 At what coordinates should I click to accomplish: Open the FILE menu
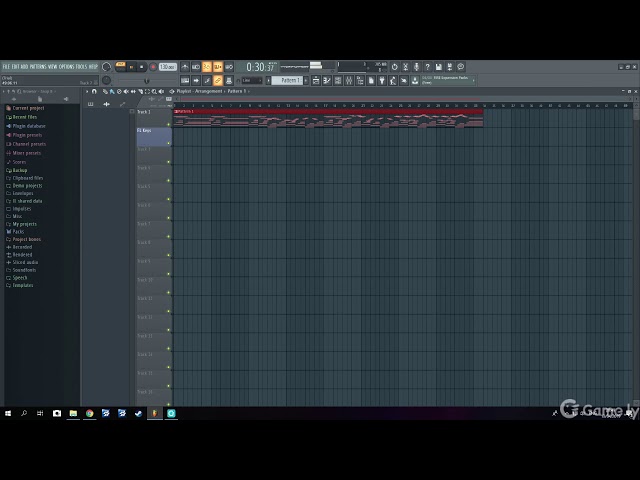(x=6, y=67)
